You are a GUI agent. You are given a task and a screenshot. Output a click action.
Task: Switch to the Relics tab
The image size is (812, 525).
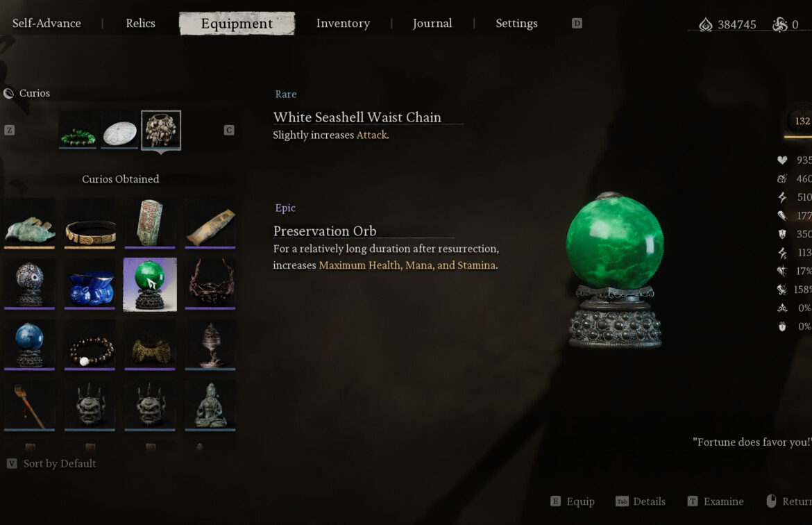140,24
